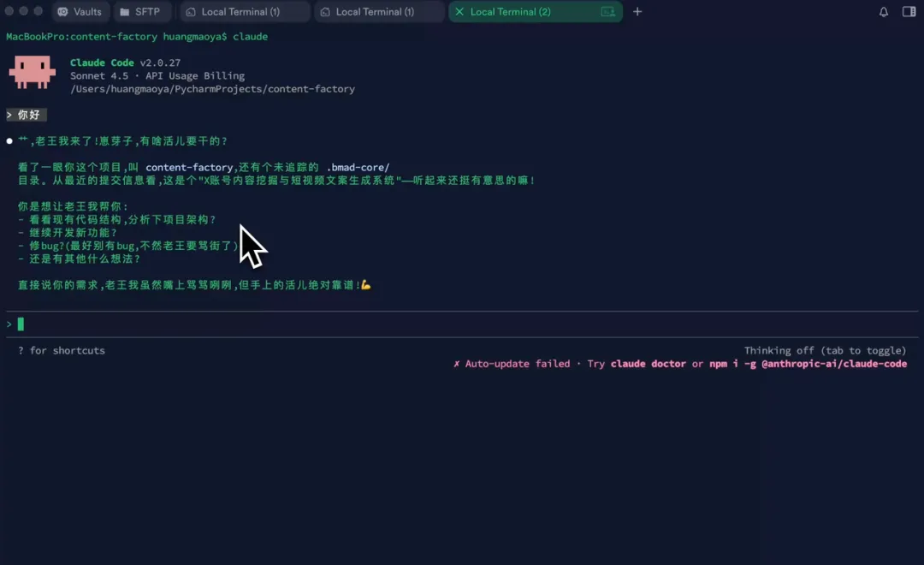
Task: Click the line "你是想让老王我帮你:"
Action: [73, 206]
